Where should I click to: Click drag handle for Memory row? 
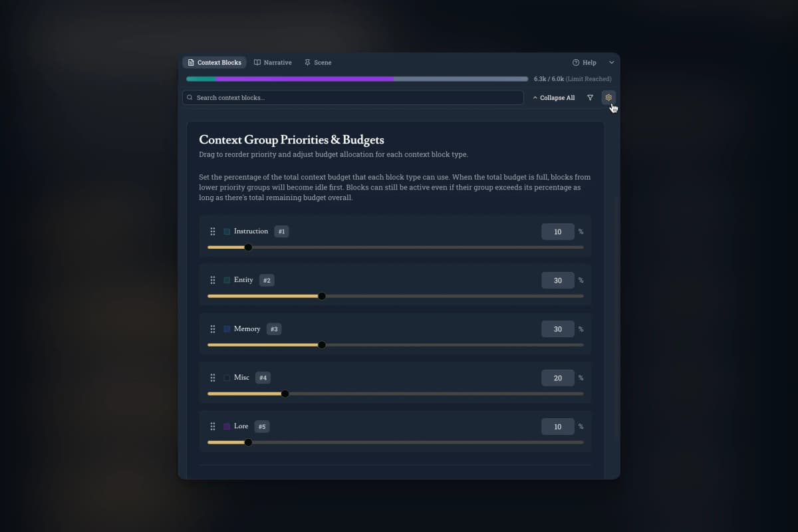pyautogui.click(x=213, y=329)
